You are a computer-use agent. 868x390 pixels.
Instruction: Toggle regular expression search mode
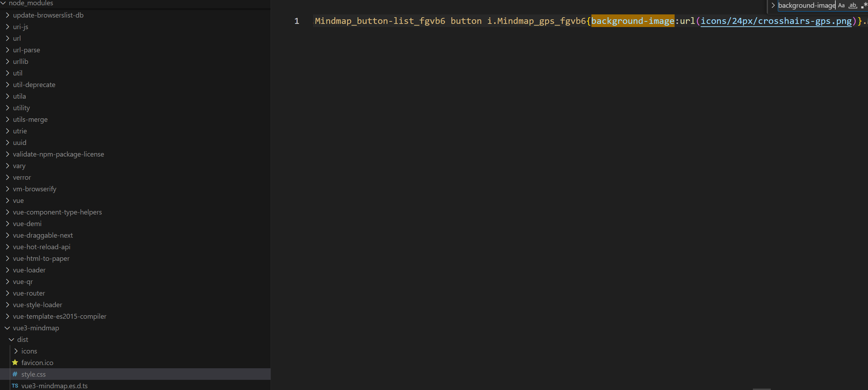coord(864,5)
